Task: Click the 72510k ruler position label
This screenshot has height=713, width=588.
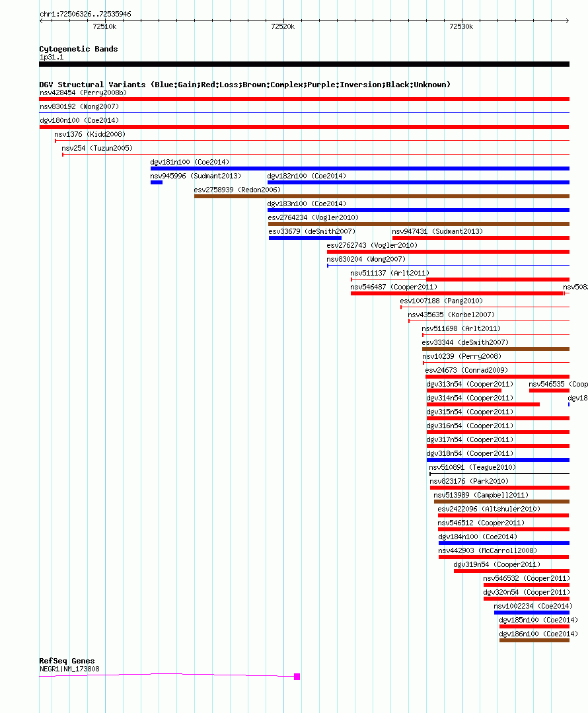Action: pyautogui.click(x=104, y=26)
